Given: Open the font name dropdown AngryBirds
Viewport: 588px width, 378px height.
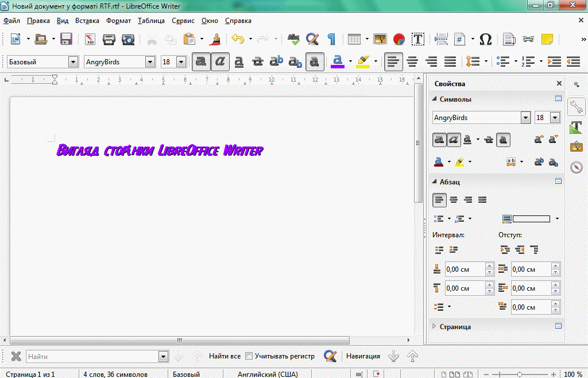Looking at the screenshot, I should point(150,61).
